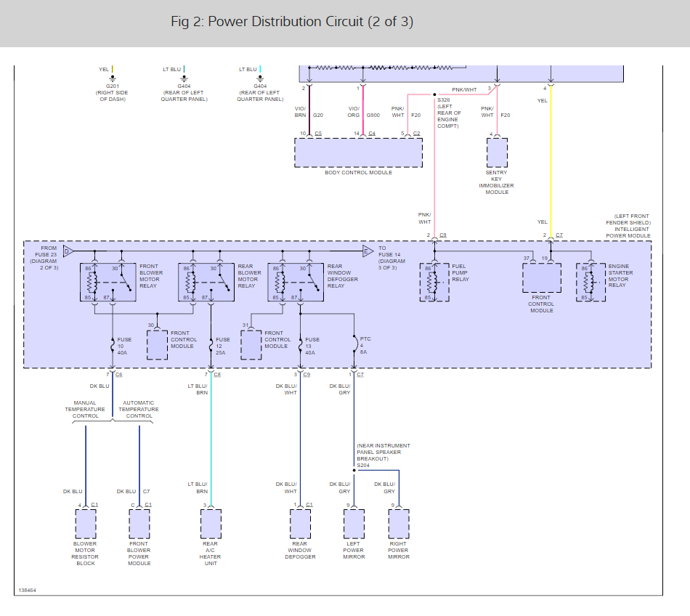Select the Front Blower Power Module box
Viewport: 690px width, 616px height.
[139, 524]
